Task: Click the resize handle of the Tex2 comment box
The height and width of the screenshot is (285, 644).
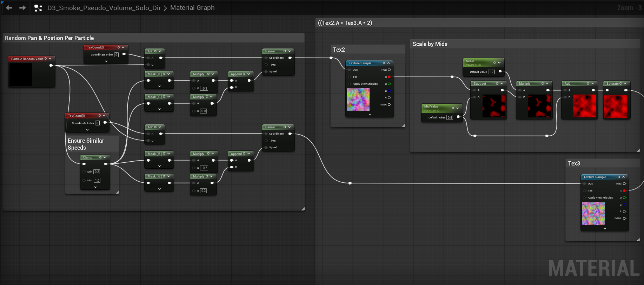Action: [403, 125]
